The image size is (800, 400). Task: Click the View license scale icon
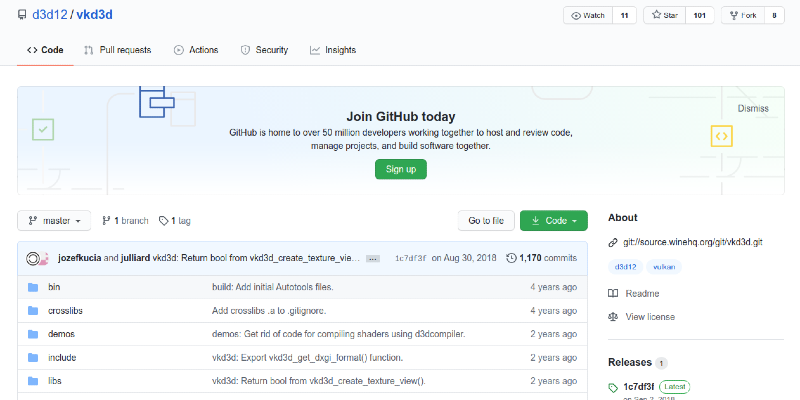click(613, 317)
